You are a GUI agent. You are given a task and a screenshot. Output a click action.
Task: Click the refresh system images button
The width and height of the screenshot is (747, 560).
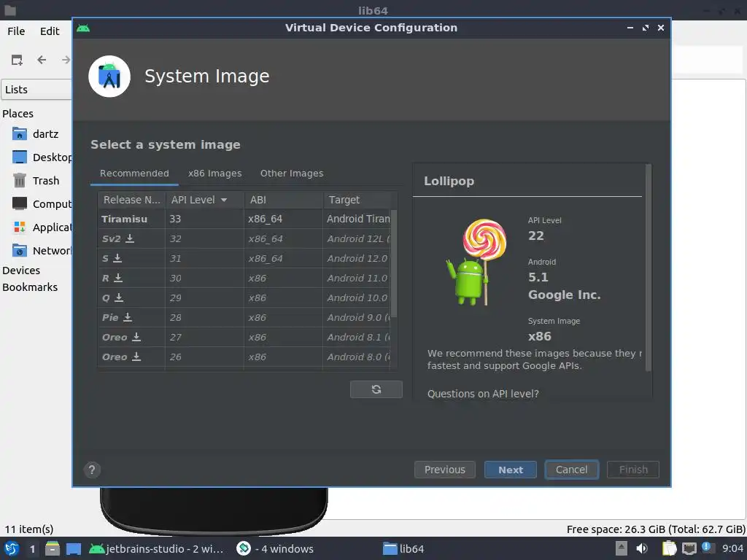point(376,389)
